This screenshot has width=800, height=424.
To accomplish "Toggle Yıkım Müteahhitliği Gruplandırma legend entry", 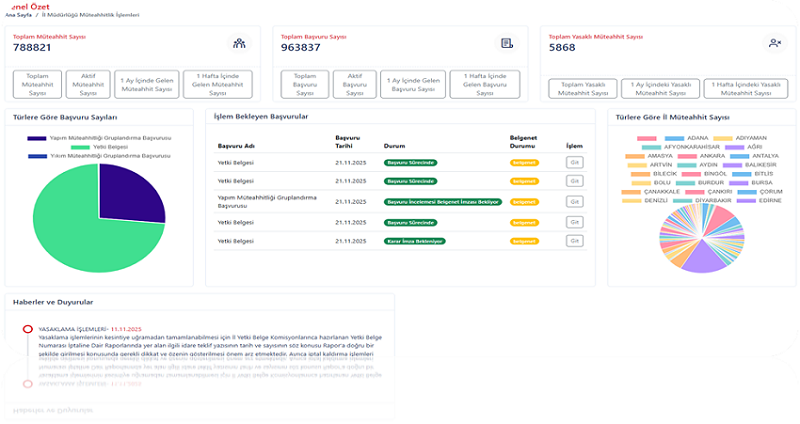I will 98,157.
